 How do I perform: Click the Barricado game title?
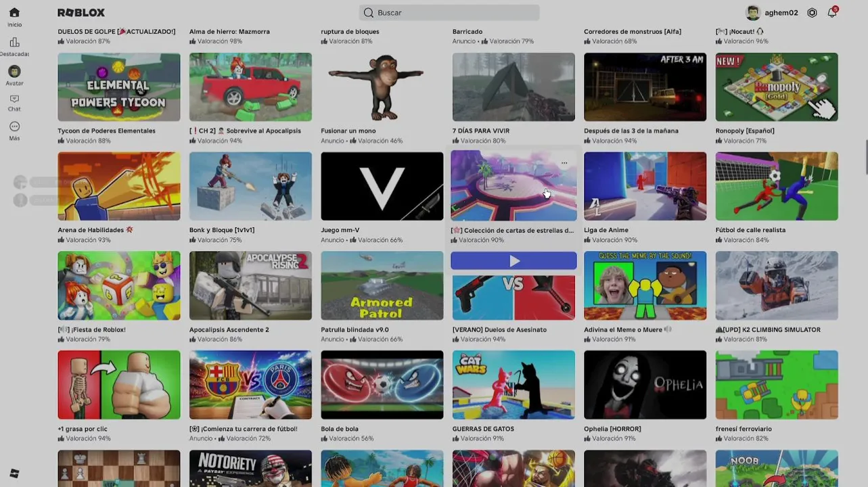pos(467,32)
